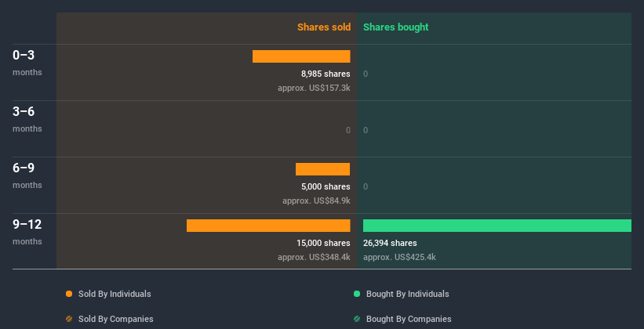Click the 5,000 shares value

click(326, 186)
